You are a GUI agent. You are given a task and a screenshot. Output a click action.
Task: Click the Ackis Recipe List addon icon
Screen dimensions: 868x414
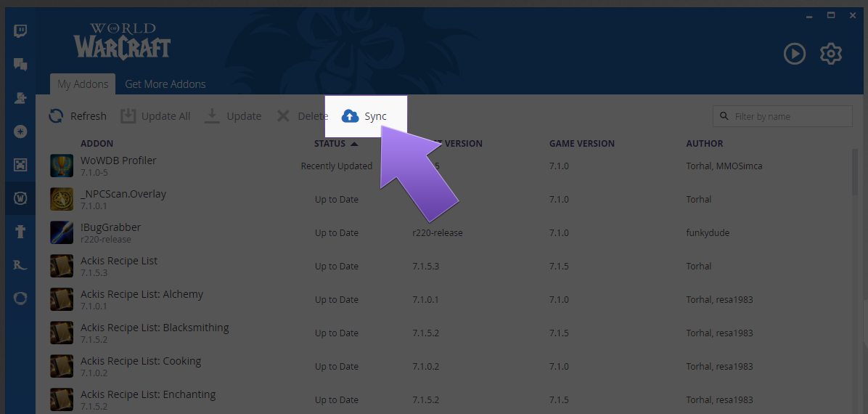point(62,266)
